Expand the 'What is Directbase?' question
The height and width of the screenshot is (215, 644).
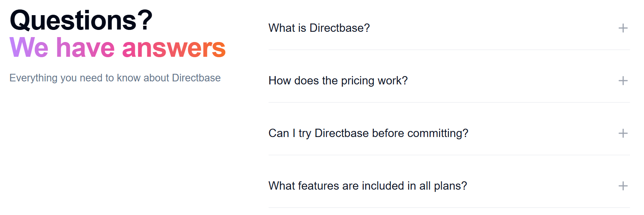319,28
